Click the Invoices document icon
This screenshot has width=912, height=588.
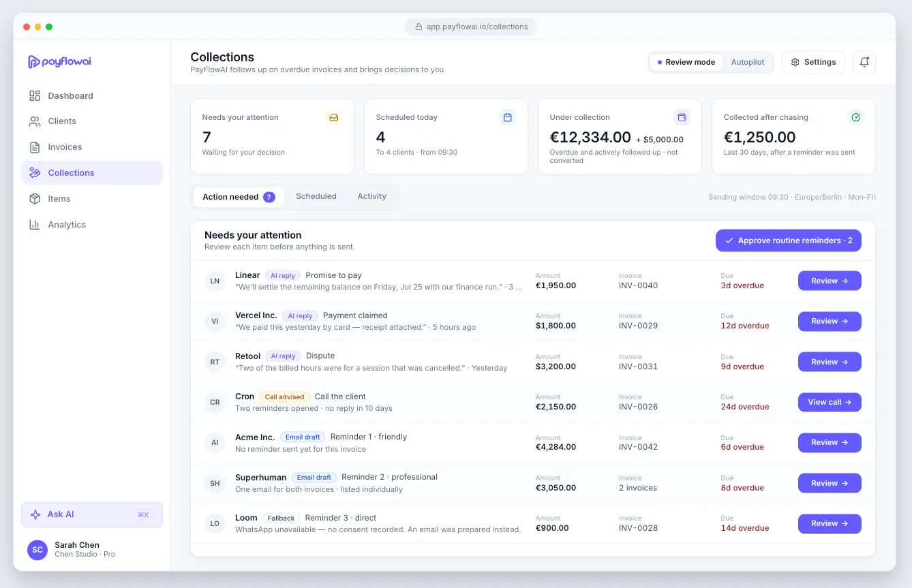pos(35,147)
